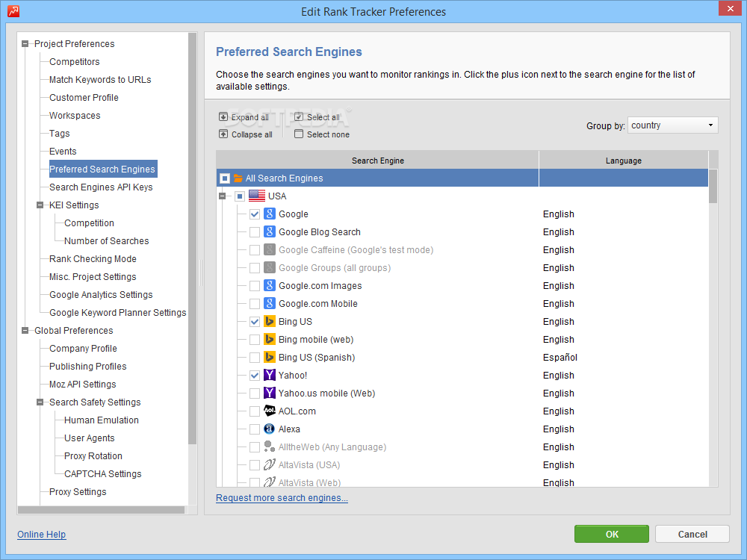
Task: Click the Google.com Images icon
Action: pyautogui.click(x=270, y=286)
